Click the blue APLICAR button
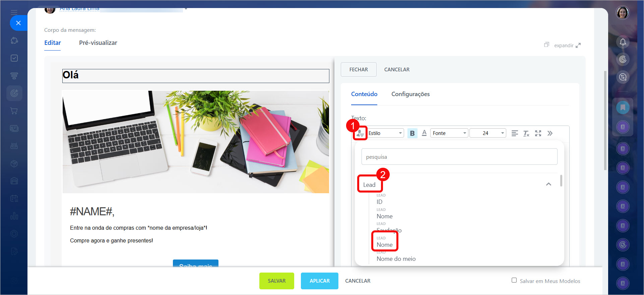 320,281
